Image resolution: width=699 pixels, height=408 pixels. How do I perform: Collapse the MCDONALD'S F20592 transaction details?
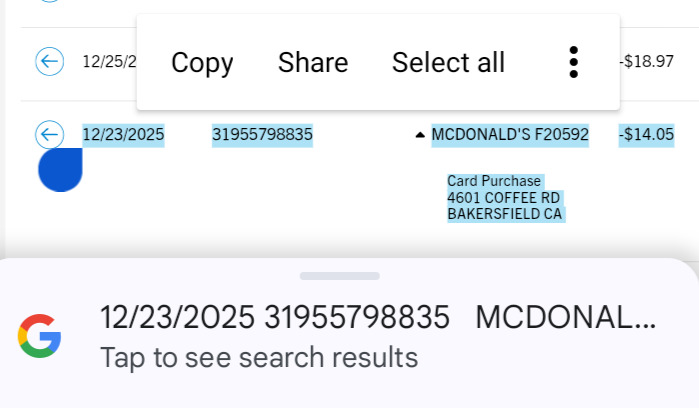[x=420, y=135]
